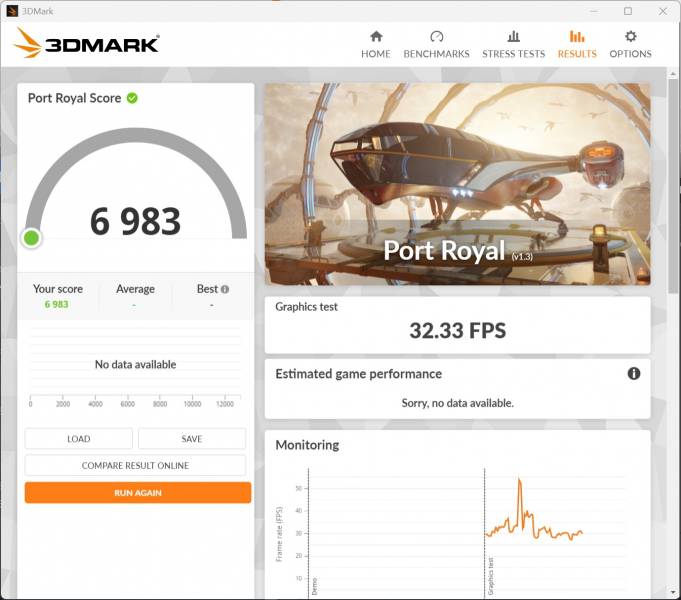Click the Stress Tests bar chart icon
Viewport: 681px width, 600px height.
tap(513, 36)
